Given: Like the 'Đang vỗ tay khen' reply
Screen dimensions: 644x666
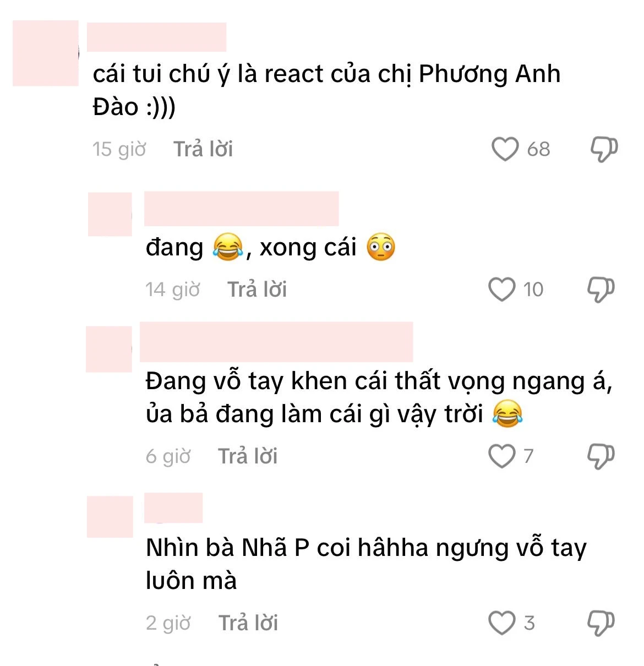Looking at the screenshot, I should (x=502, y=456).
